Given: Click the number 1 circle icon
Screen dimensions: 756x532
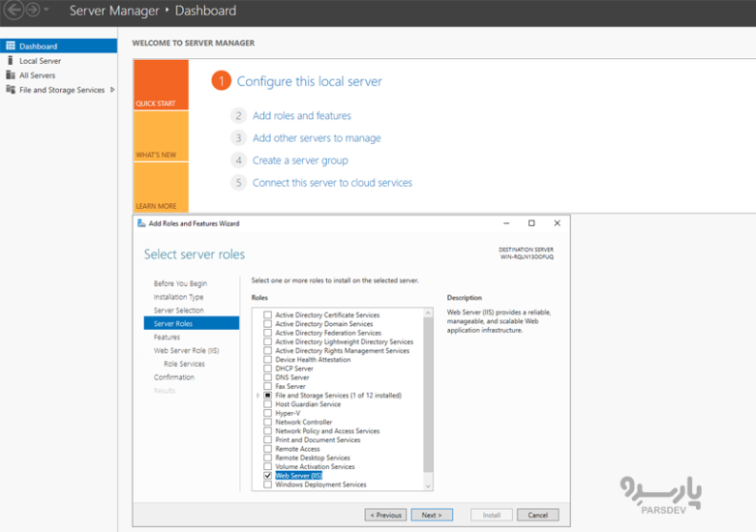Looking at the screenshot, I should (x=222, y=81).
